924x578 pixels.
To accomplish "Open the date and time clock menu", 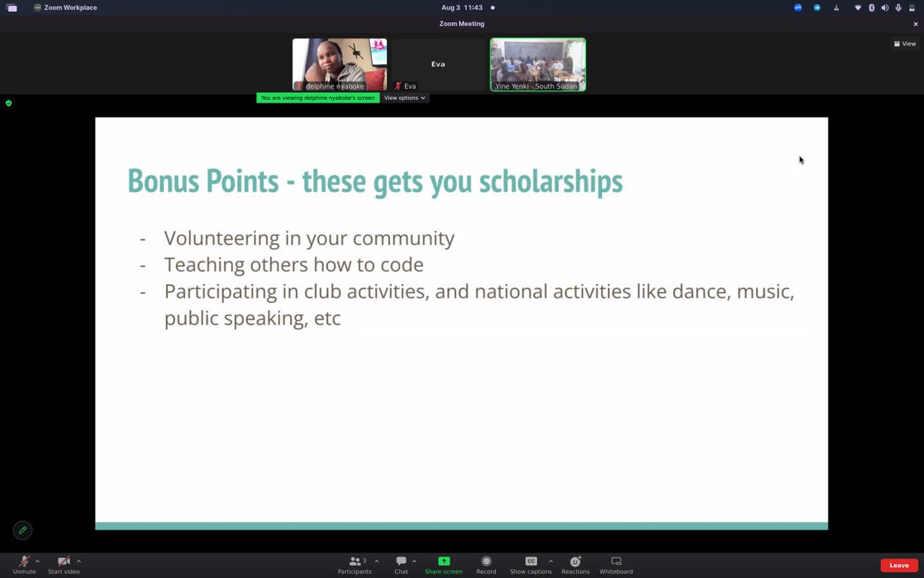I will coord(462,8).
